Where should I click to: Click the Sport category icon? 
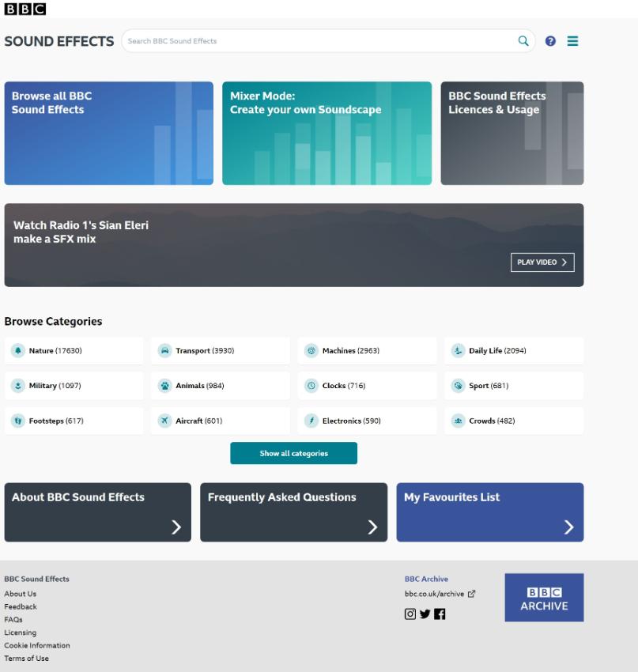click(x=458, y=386)
